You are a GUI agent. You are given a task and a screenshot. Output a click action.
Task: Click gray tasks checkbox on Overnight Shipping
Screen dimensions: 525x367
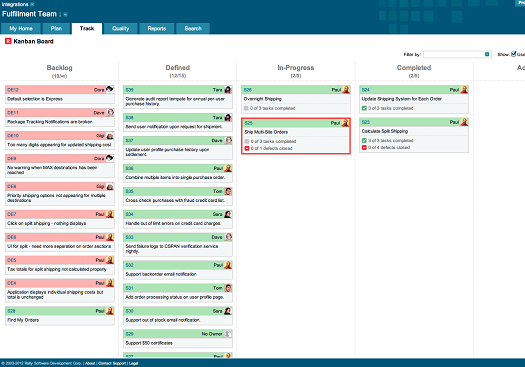246,108
